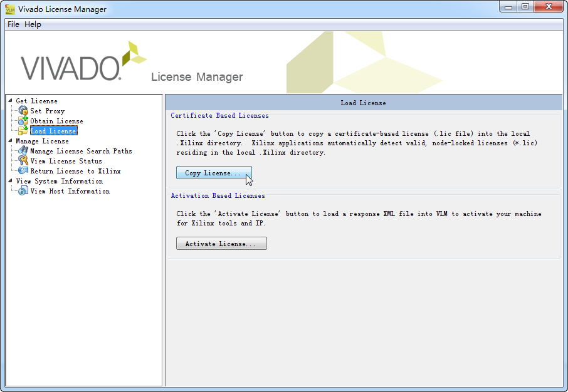Click the VLM title bar icon
The height and width of the screenshot is (392, 568).
click(10, 9)
